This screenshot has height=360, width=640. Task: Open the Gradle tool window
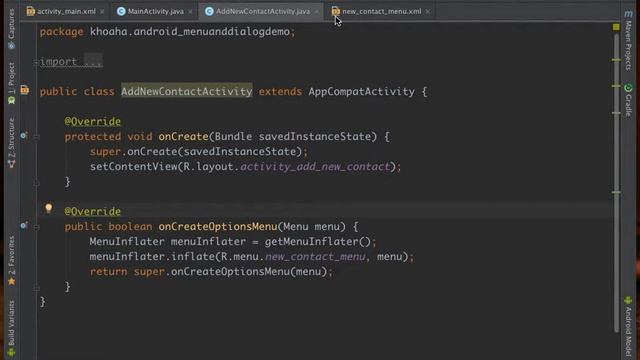pos(628,100)
